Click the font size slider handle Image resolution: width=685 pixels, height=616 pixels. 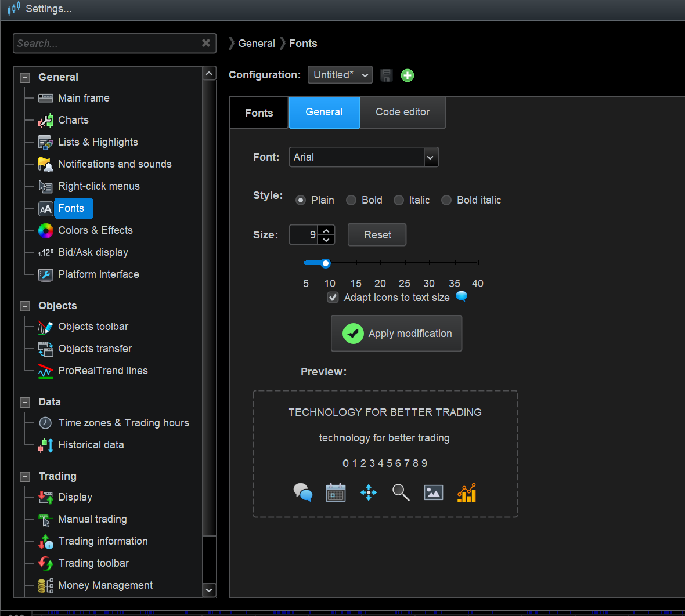pos(326,263)
